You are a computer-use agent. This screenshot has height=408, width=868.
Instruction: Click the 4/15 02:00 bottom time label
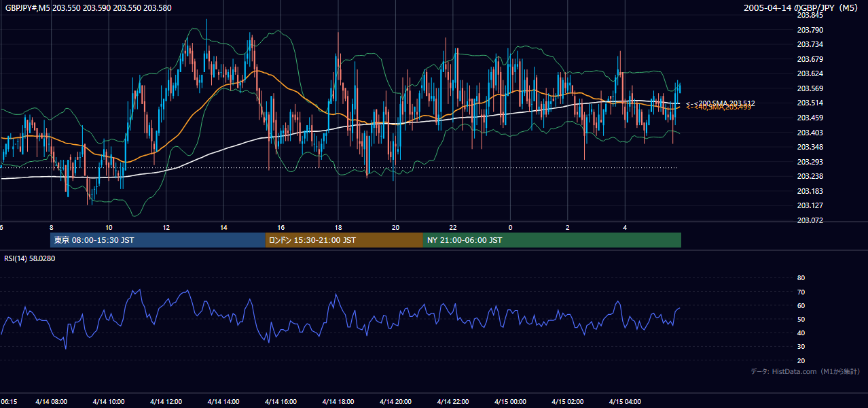click(x=568, y=402)
